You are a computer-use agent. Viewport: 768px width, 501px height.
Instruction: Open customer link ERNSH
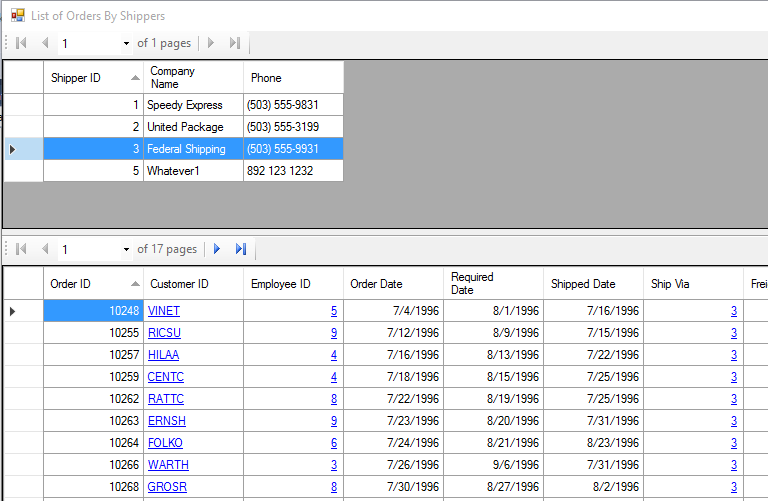(167, 421)
